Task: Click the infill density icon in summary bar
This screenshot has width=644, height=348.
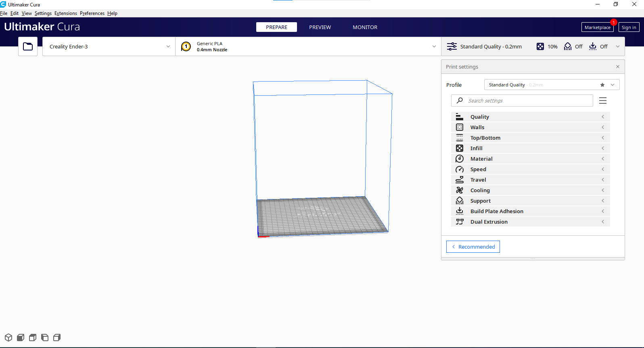Action: coord(540,46)
